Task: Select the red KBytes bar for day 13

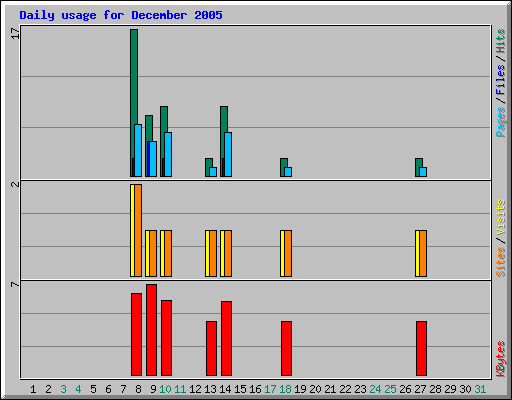Action: coord(211,349)
